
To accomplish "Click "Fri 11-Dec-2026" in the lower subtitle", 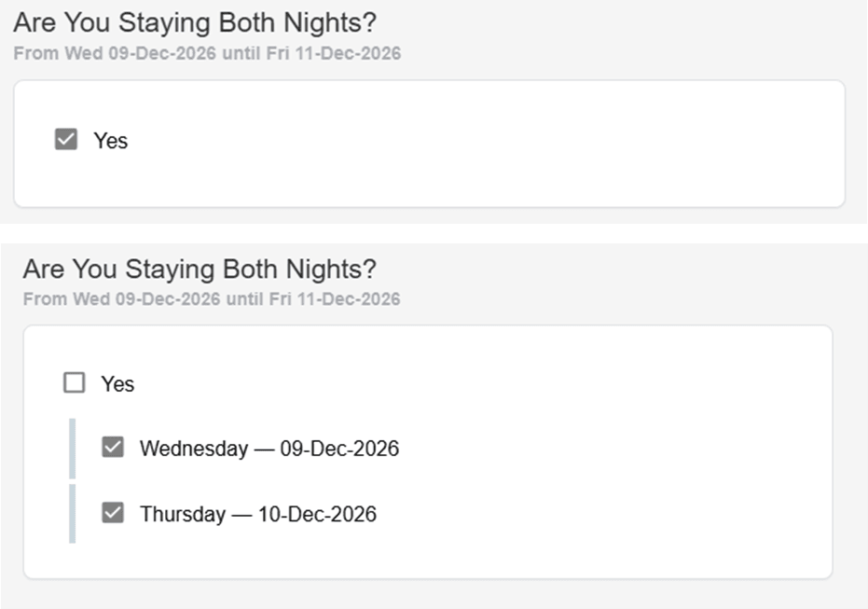I will 333,299.
